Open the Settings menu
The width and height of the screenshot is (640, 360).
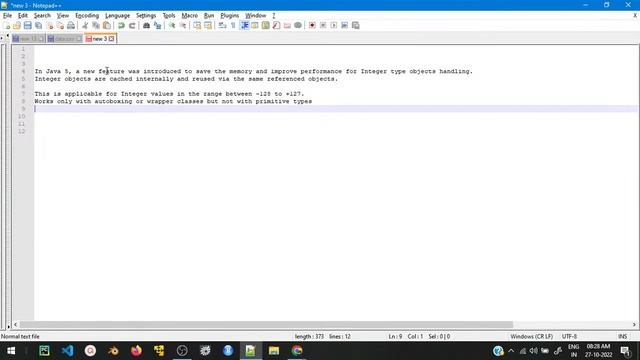pos(146,16)
